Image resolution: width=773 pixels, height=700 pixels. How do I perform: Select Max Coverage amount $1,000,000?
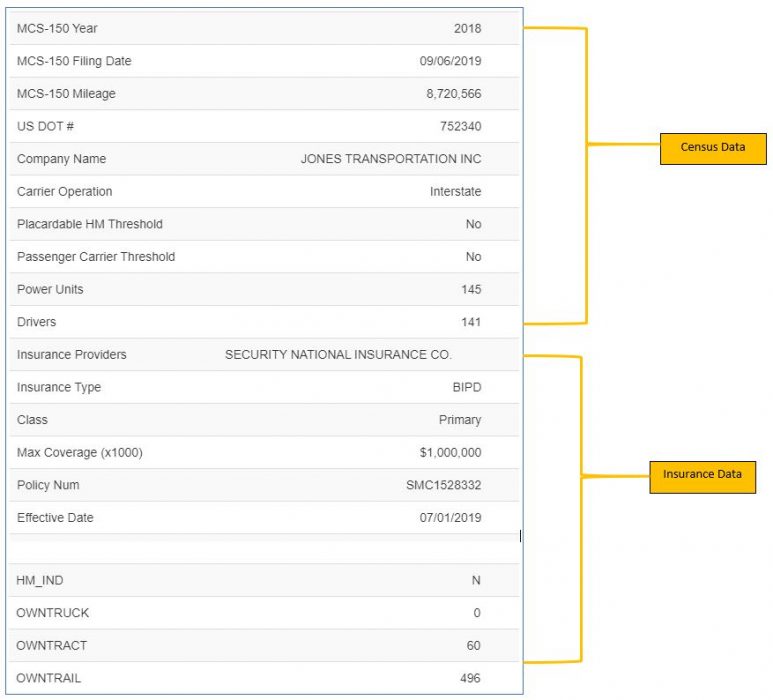pos(450,453)
